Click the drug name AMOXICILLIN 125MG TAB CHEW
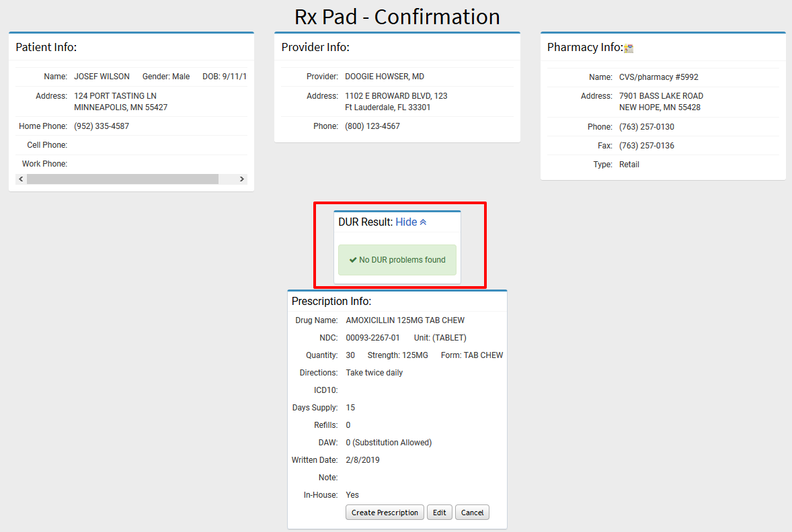This screenshot has width=792, height=532. [405, 320]
